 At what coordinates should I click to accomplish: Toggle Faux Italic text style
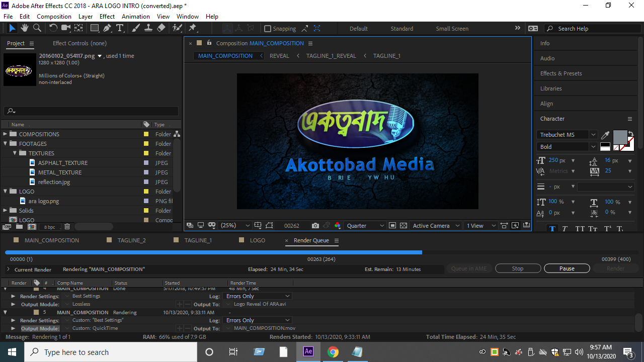click(565, 229)
